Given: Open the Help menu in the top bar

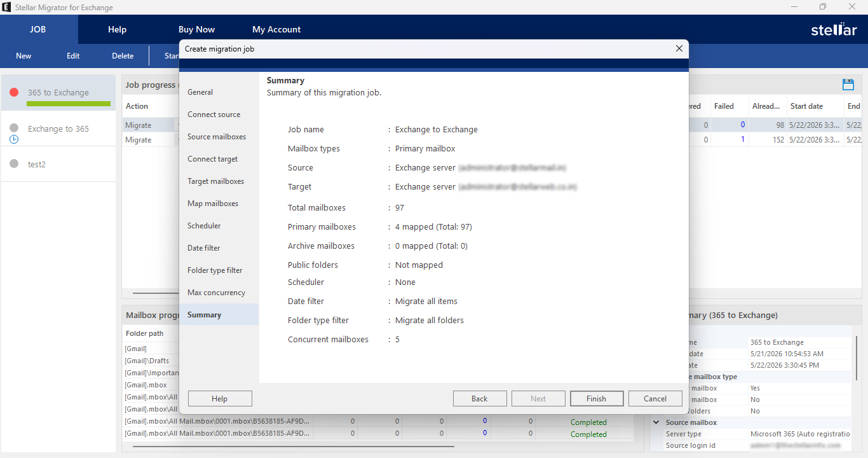Looking at the screenshot, I should click(x=117, y=29).
